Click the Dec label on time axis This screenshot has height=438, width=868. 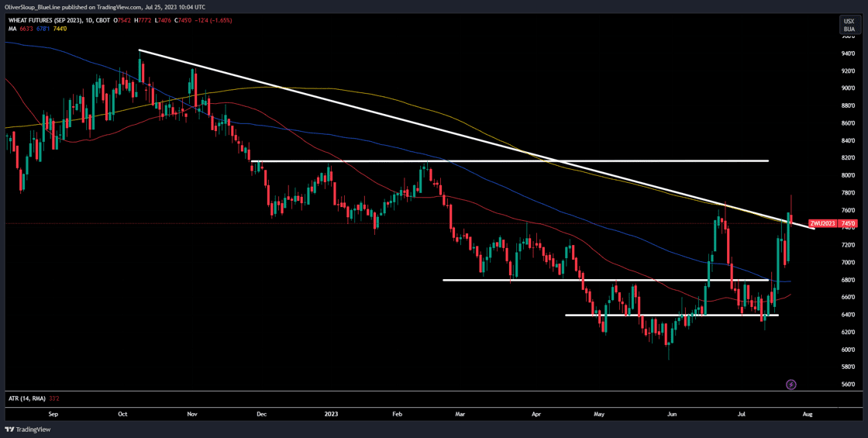263,414
